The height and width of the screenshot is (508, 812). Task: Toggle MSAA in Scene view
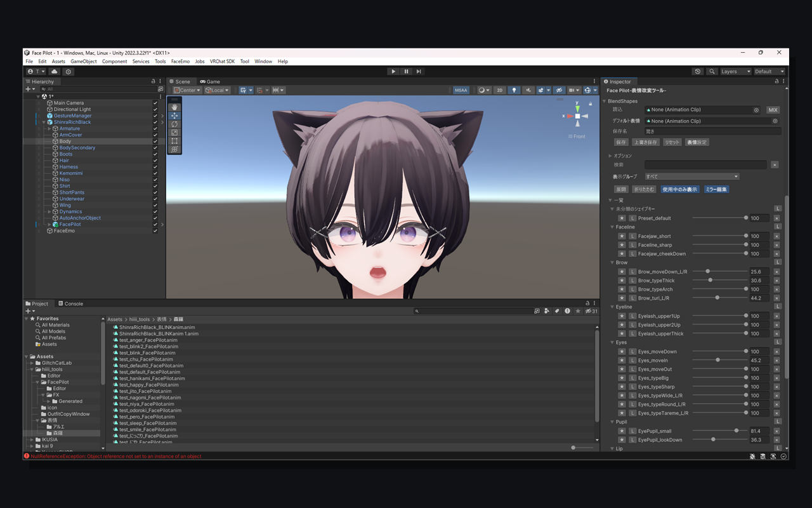click(x=461, y=90)
